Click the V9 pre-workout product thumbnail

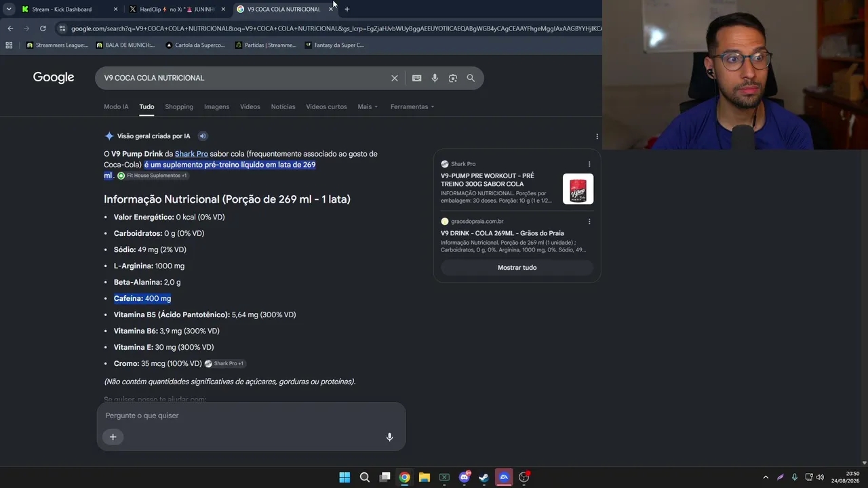[x=578, y=189]
